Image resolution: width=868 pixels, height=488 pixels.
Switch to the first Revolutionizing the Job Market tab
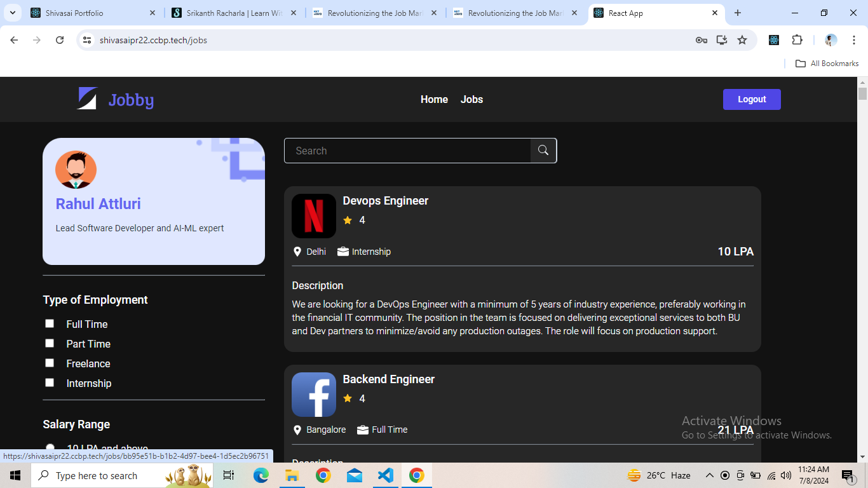click(x=375, y=13)
